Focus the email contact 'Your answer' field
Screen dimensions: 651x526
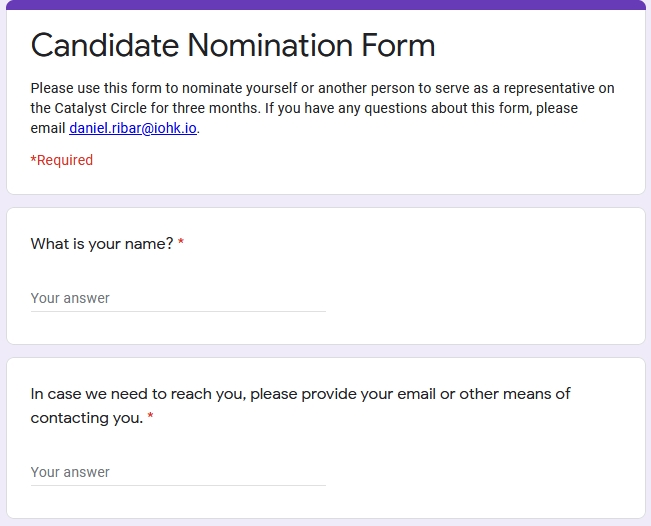[178, 472]
